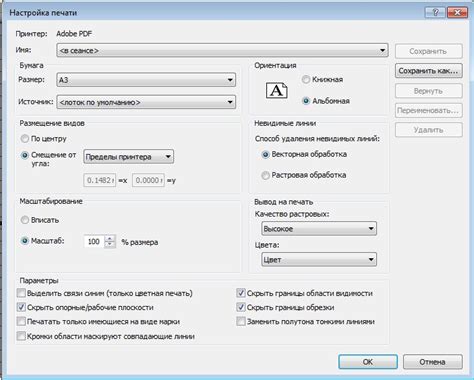Image resolution: width=474 pixels, height=380 pixels.
Task: Choose Растровая обработка radio button
Action: coord(265,175)
